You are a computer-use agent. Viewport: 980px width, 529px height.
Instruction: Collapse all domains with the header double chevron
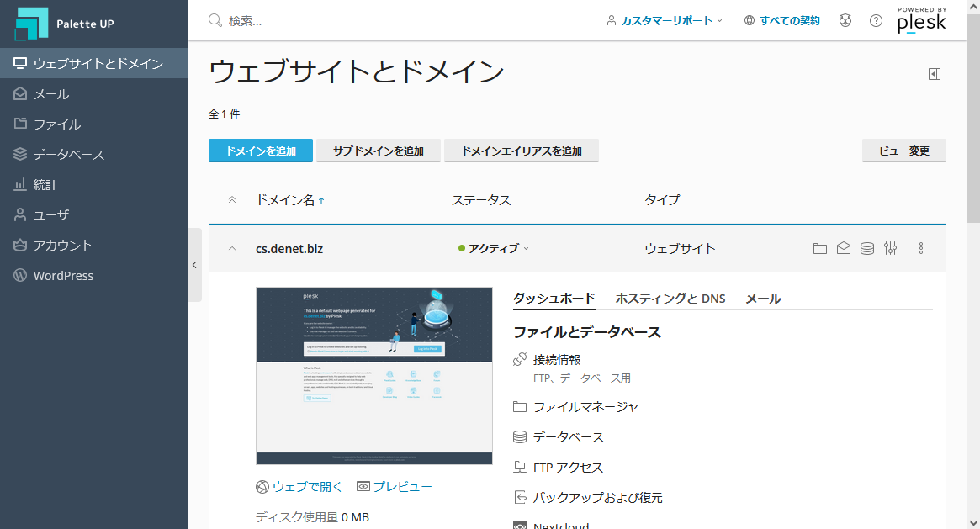point(232,200)
